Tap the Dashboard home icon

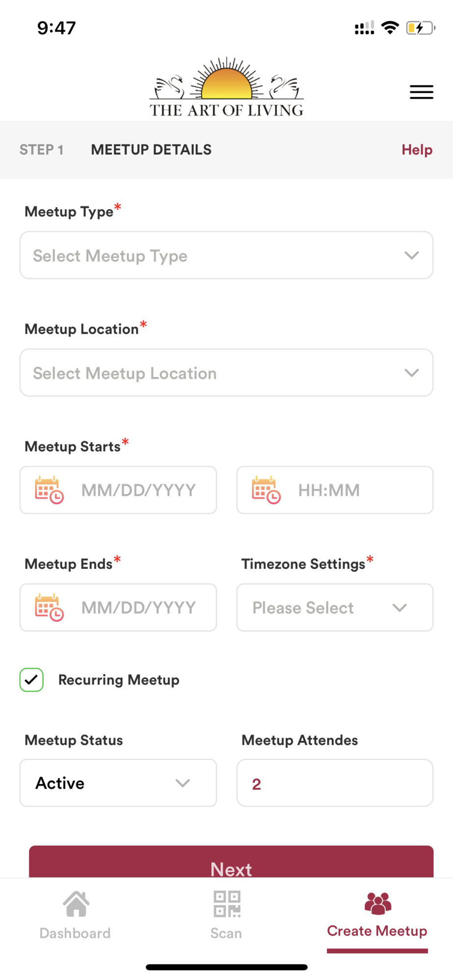click(x=76, y=904)
